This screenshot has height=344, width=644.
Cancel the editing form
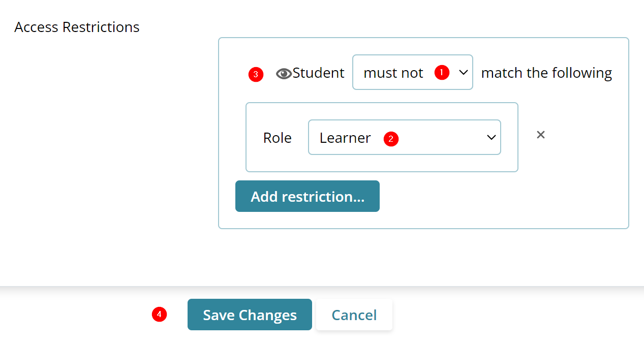(x=354, y=315)
